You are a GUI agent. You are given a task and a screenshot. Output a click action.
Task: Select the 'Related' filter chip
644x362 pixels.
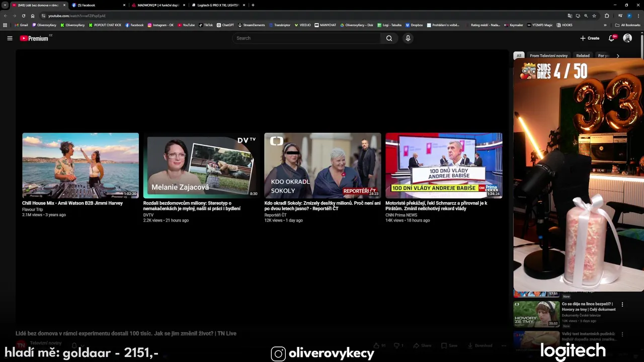point(583,56)
